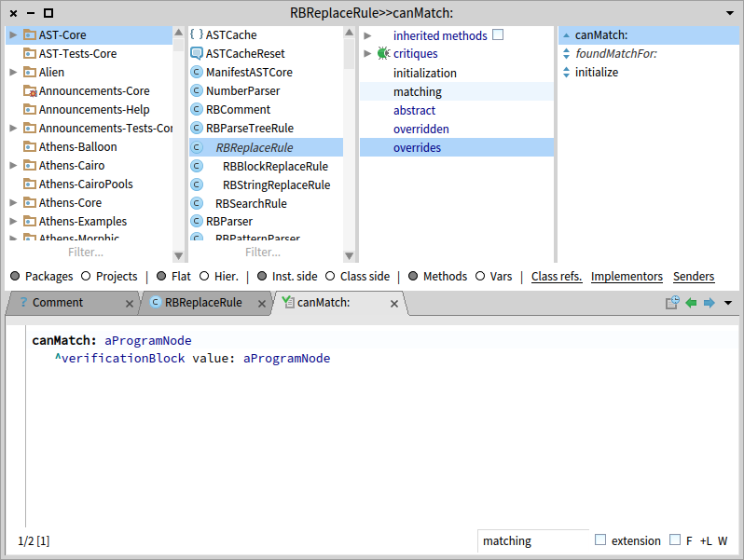This screenshot has width=744, height=560.
Task: Click the RBComment class icon
Action: [x=197, y=109]
